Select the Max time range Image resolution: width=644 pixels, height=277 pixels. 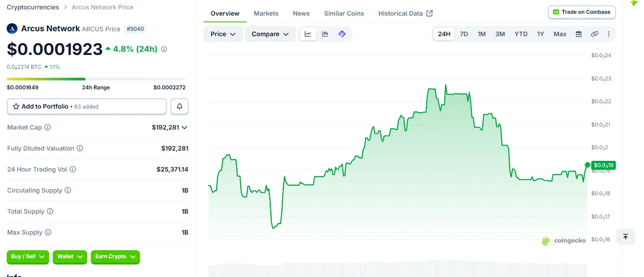(x=560, y=34)
